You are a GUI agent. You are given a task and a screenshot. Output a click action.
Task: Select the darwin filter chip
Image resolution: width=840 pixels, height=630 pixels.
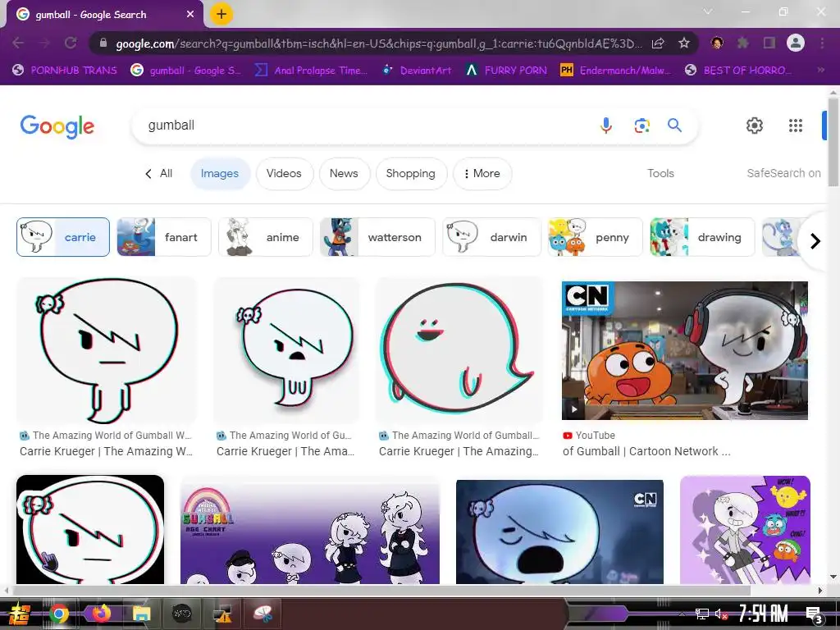pos(491,237)
